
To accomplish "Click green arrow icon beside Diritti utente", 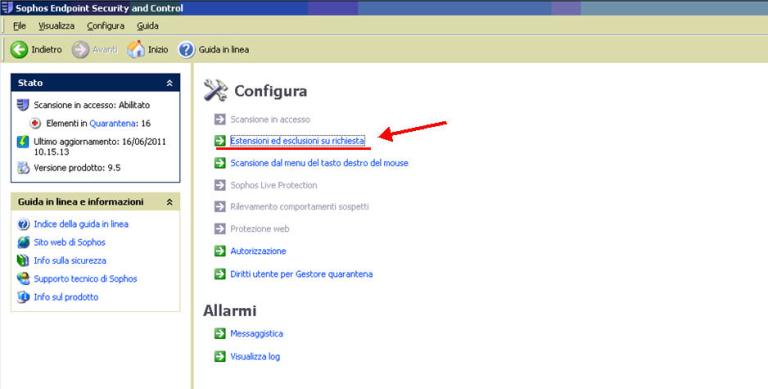I will [220, 274].
